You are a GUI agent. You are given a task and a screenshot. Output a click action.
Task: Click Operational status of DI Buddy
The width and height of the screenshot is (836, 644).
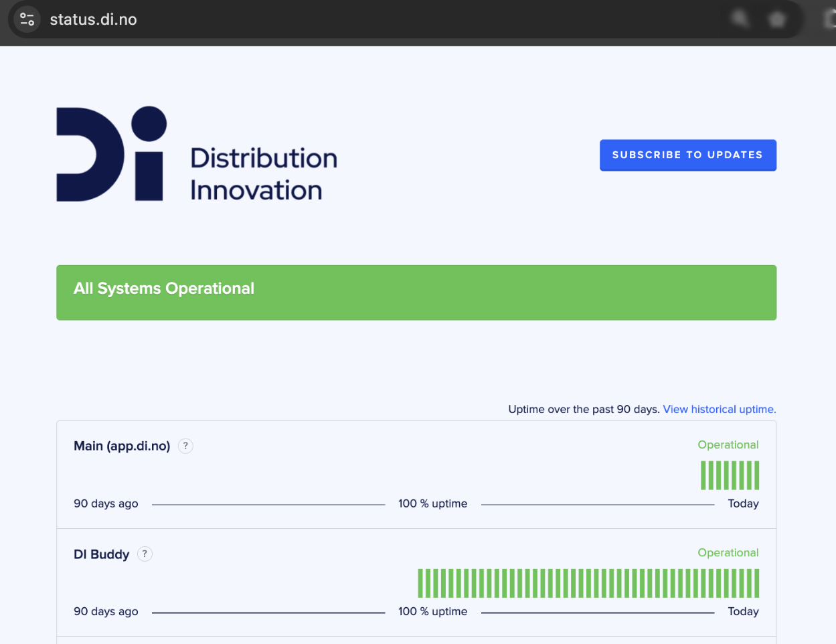[728, 552]
